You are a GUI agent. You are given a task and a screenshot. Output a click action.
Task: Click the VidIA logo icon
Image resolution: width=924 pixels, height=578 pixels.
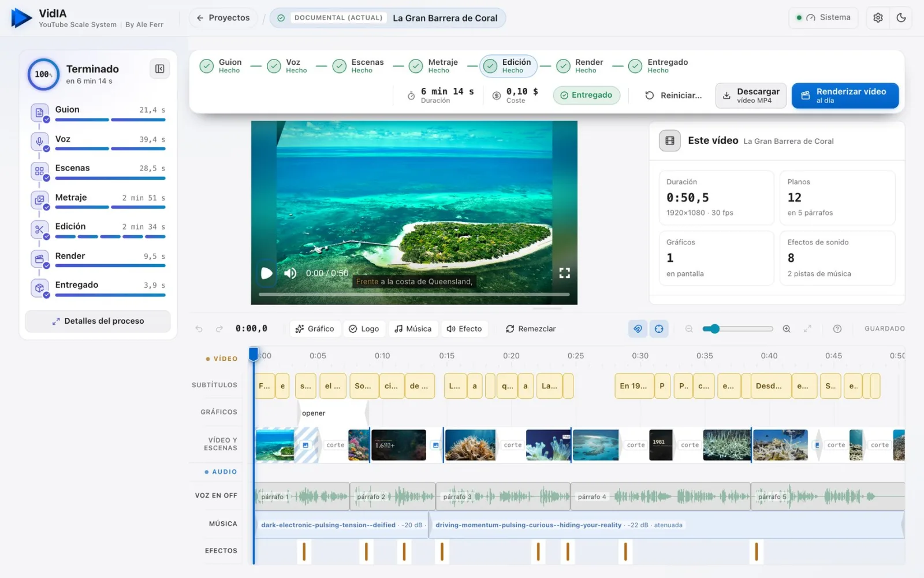21,18
